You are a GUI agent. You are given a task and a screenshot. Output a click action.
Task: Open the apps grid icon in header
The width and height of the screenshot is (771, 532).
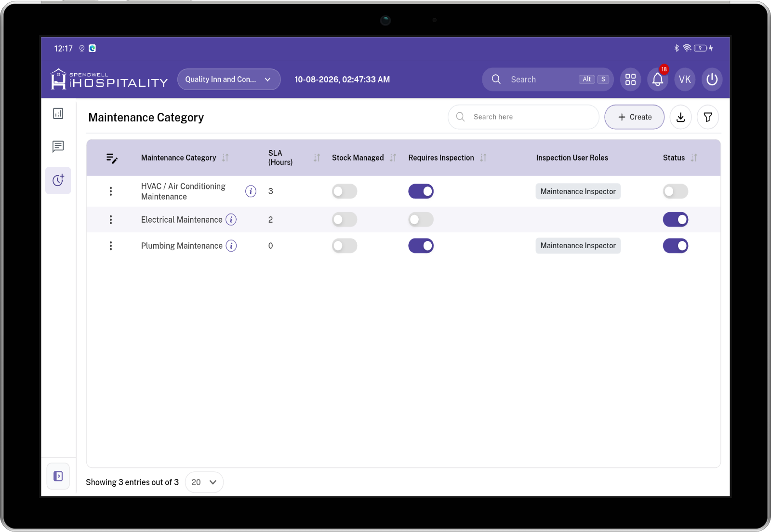pyautogui.click(x=630, y=80)
